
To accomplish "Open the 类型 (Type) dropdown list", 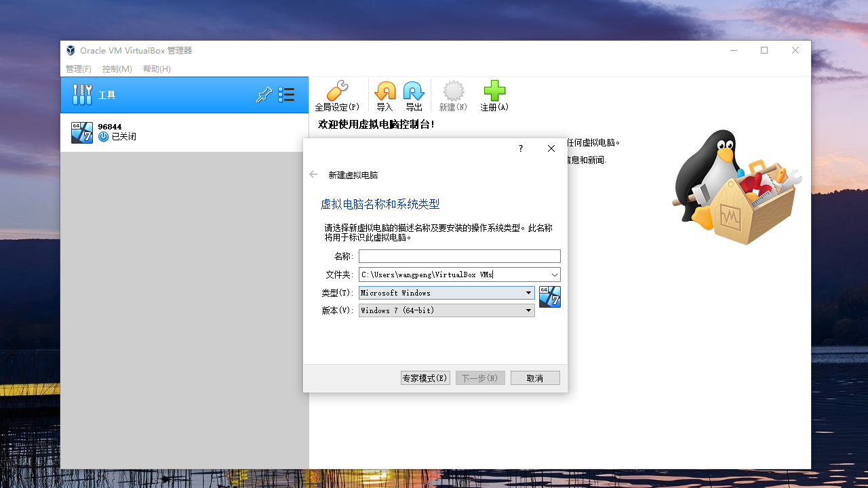I will [x=528, y=292].
